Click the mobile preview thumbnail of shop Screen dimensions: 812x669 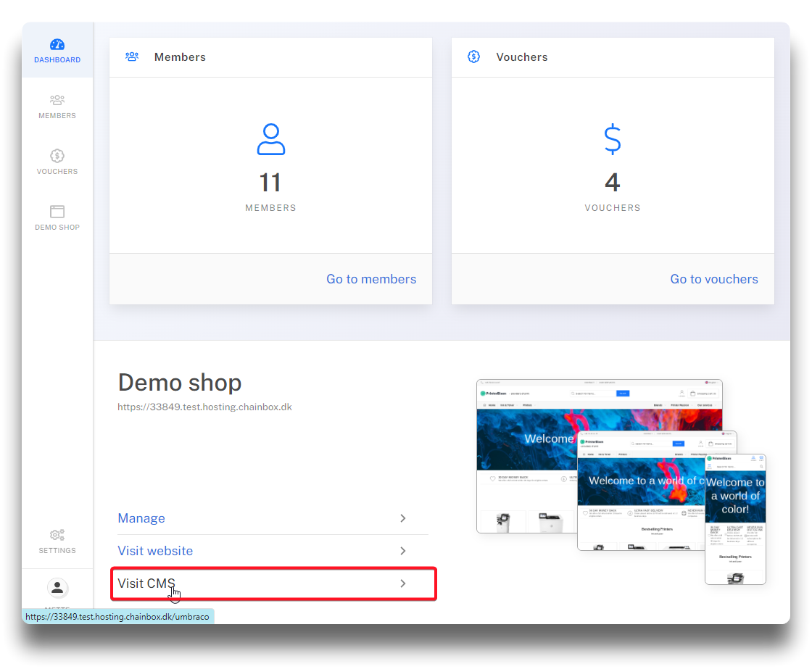(x=735, y=518)
